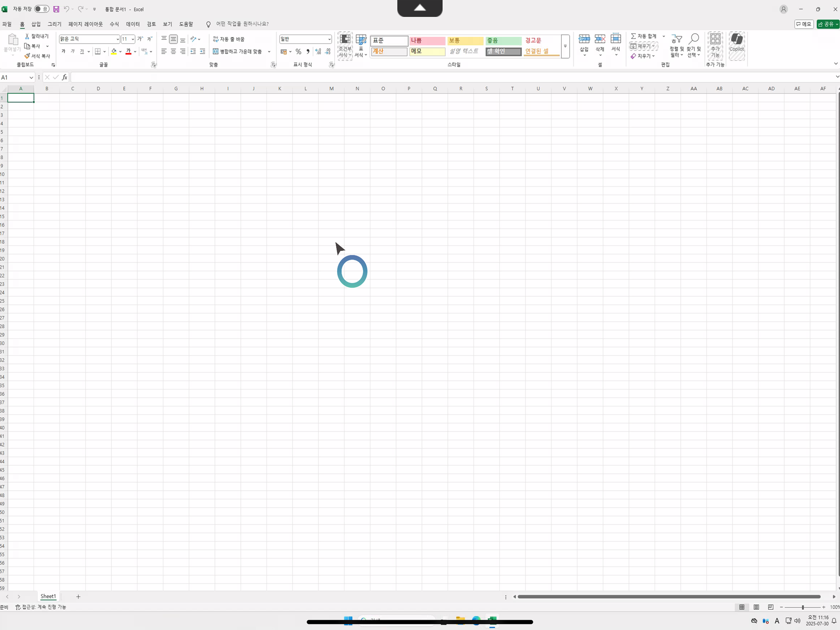
Task: Toggle center horizontal alignment
Action: click(x=173, y=51)
